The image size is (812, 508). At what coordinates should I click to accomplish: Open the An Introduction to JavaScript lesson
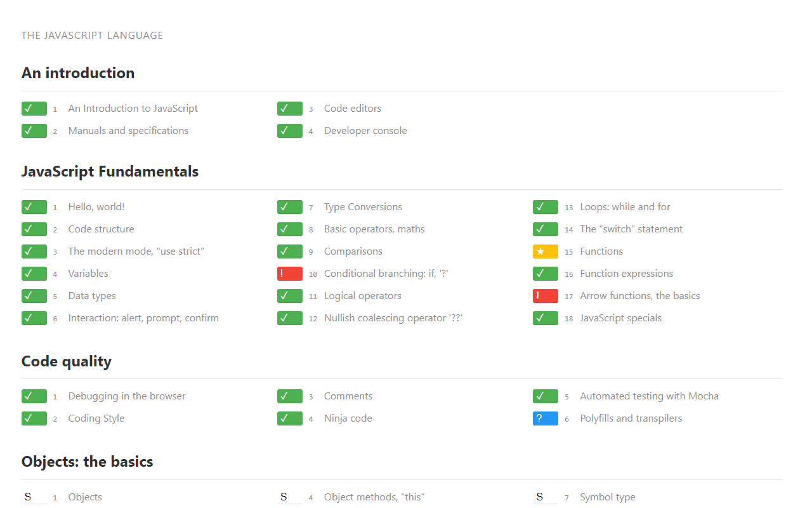[x=133, y=109]
